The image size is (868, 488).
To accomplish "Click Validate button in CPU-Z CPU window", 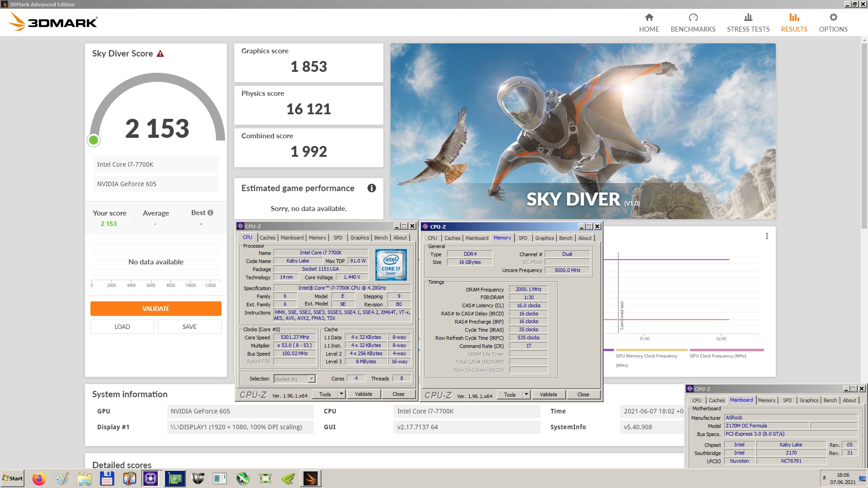I will click(x=363, y=394).
